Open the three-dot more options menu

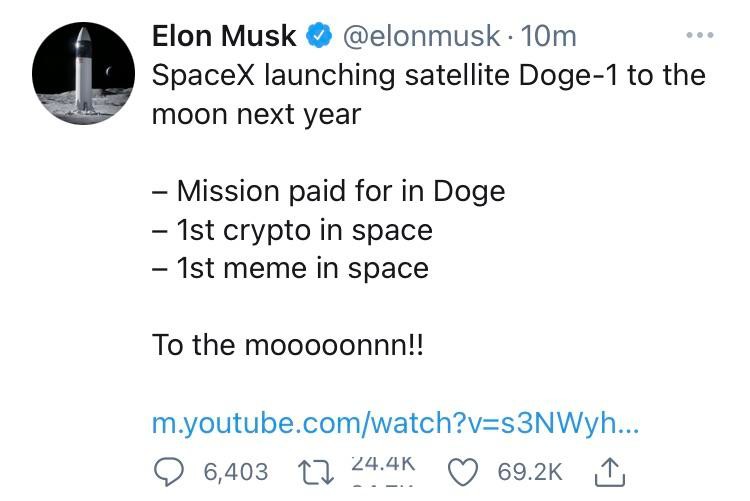click(700, 35)
